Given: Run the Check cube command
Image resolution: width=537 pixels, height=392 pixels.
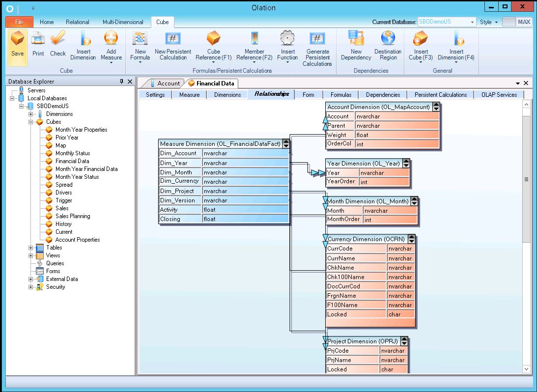Looking at the screenshot, I should pyautogui.click(x=57, y=44).
